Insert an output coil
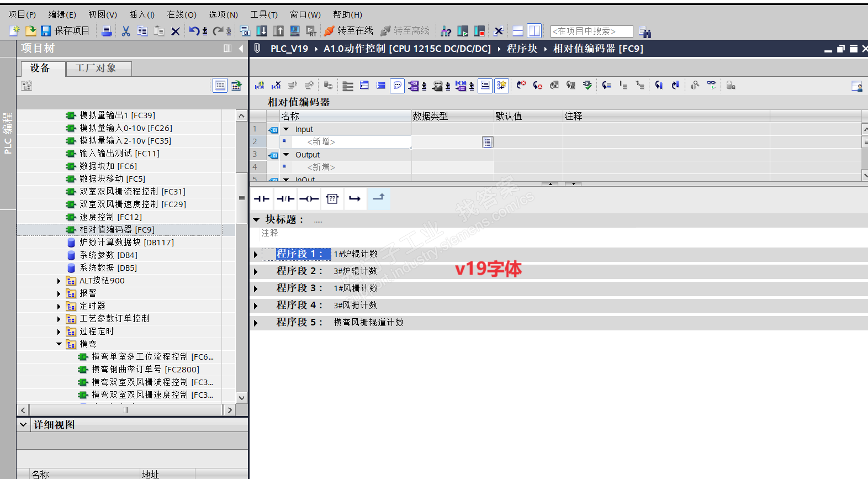The image size is (868, 479). (x=309, y=199)
